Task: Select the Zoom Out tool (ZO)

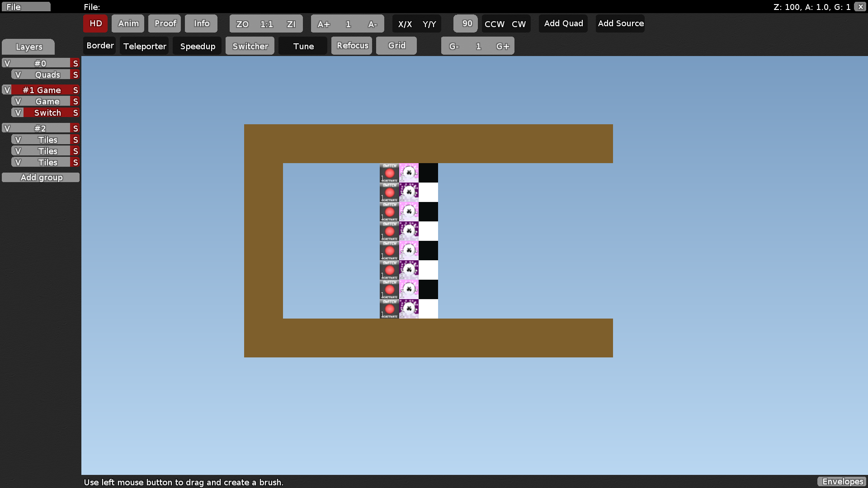Action: click(x=242, y=23)
